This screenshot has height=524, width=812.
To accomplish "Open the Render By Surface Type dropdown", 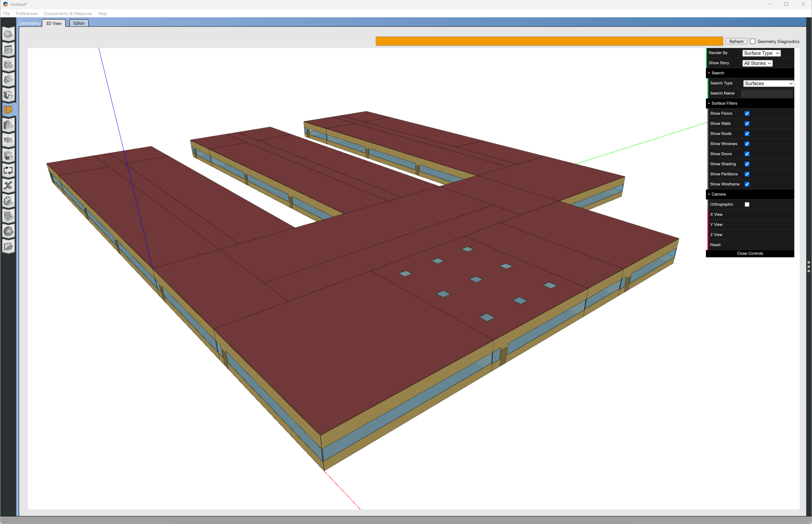I will tap(761, 53).
